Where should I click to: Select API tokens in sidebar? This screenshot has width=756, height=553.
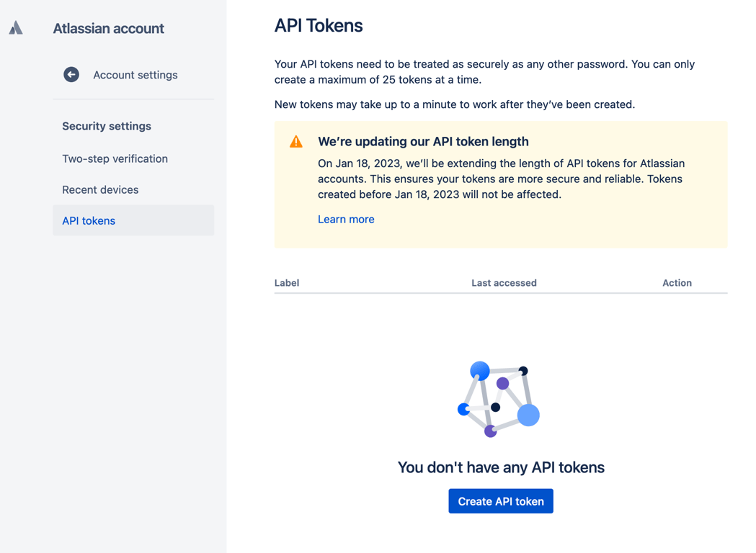[89, 221]
